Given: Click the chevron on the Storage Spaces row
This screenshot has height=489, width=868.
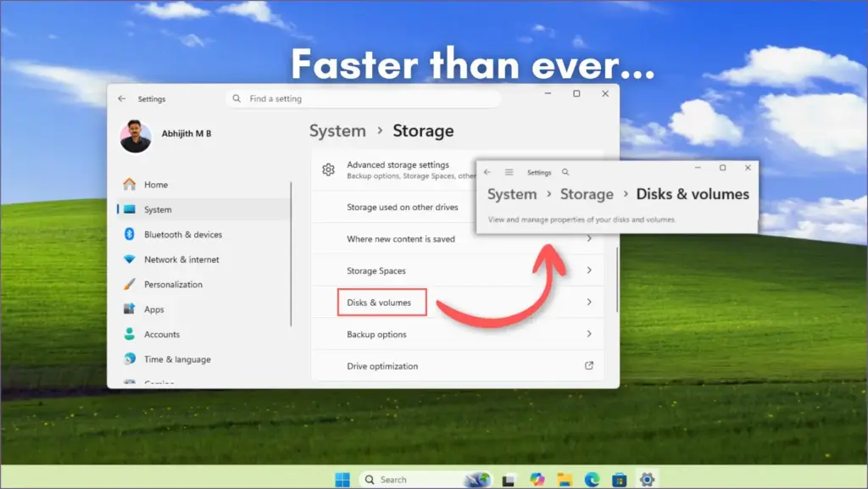Looking at the screenshot, I should [x=589, y=270].
